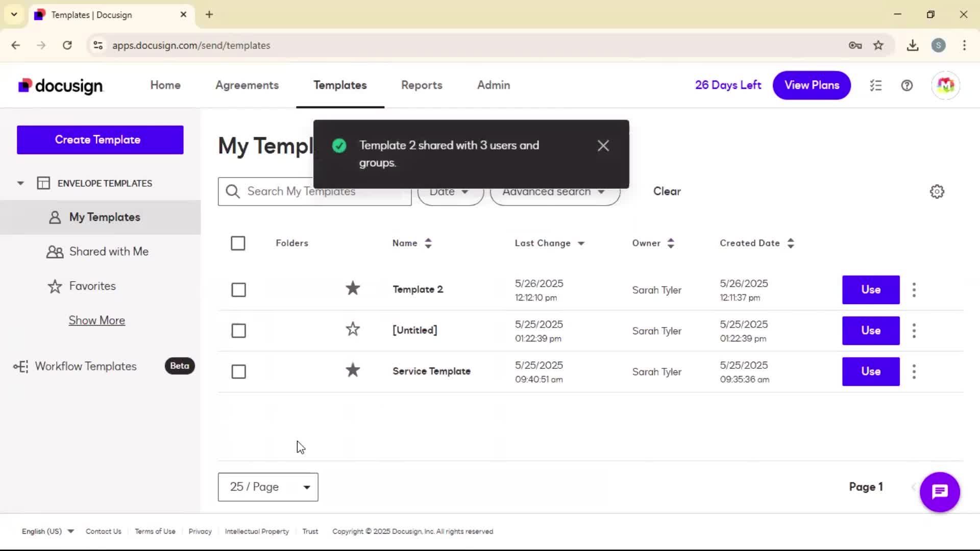The image size is (980, 551).
Task: Unfavorite Template 2 using its star
Action: click(353, 289)
